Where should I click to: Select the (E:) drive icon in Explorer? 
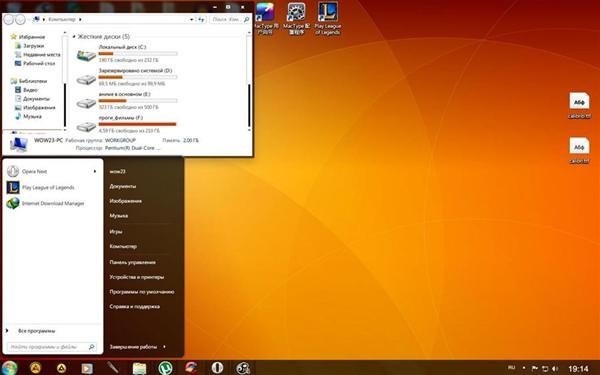point(86,103)
